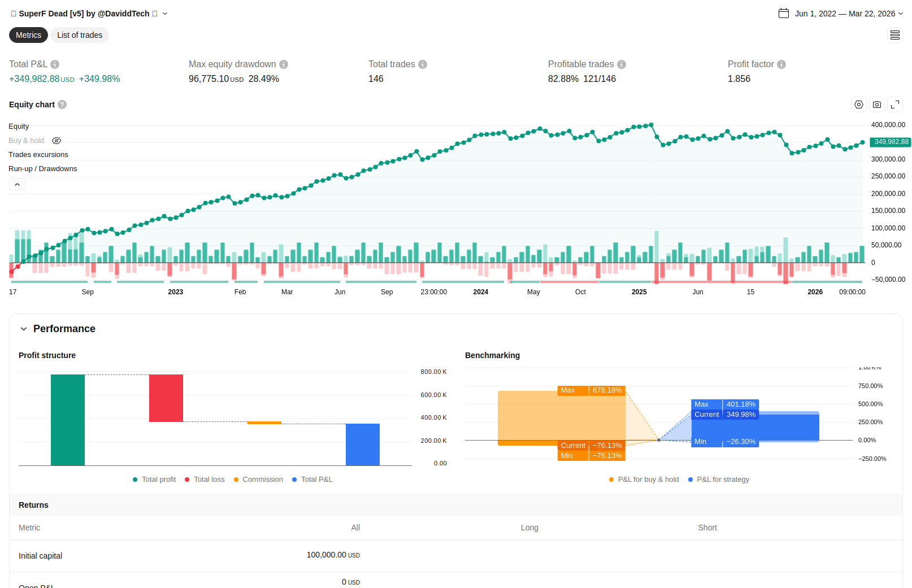Image resolution: width=912 pixels, height=588 pixels.
Task: Toggle the Trades excursions series
Action: 38,155
